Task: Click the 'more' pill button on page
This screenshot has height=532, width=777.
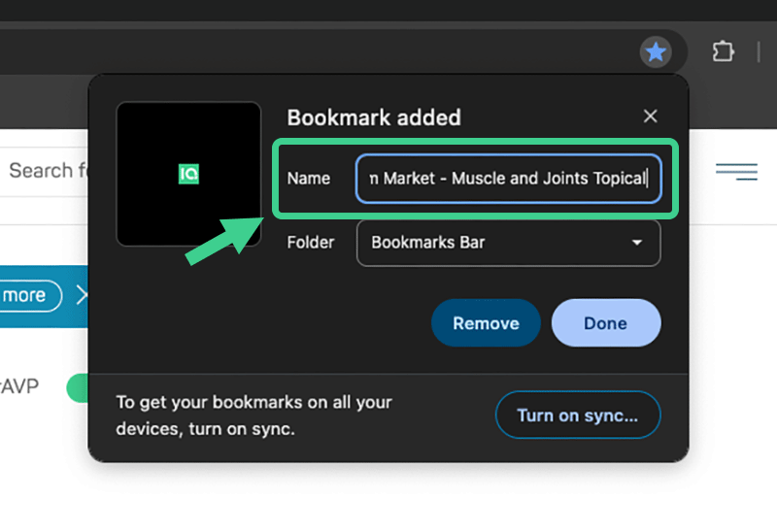Action: (30, 296)
